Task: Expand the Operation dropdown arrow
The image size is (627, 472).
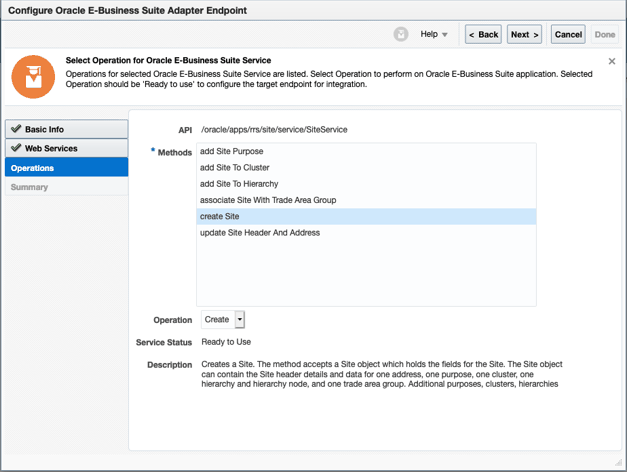Action: [240, 320]
